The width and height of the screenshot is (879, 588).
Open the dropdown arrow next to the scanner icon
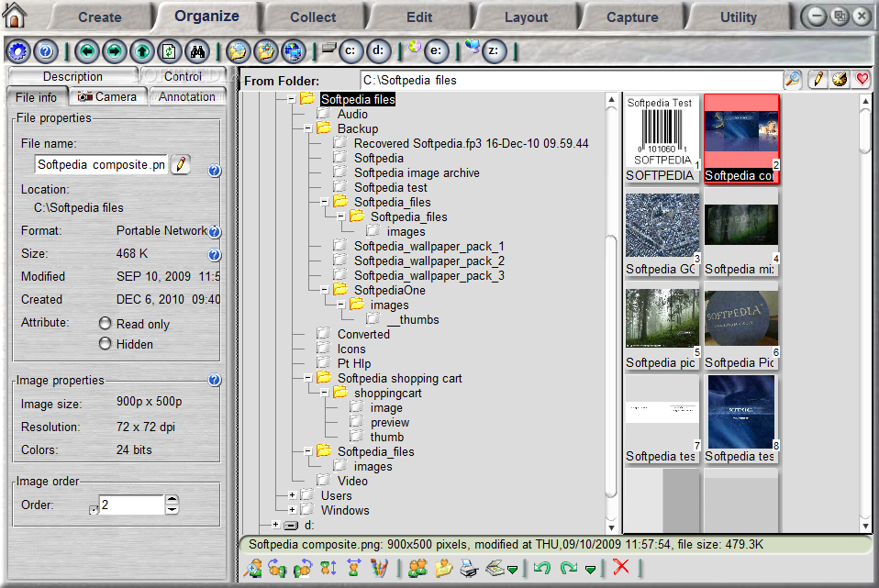pyautogui.click(x=512, y=570)
